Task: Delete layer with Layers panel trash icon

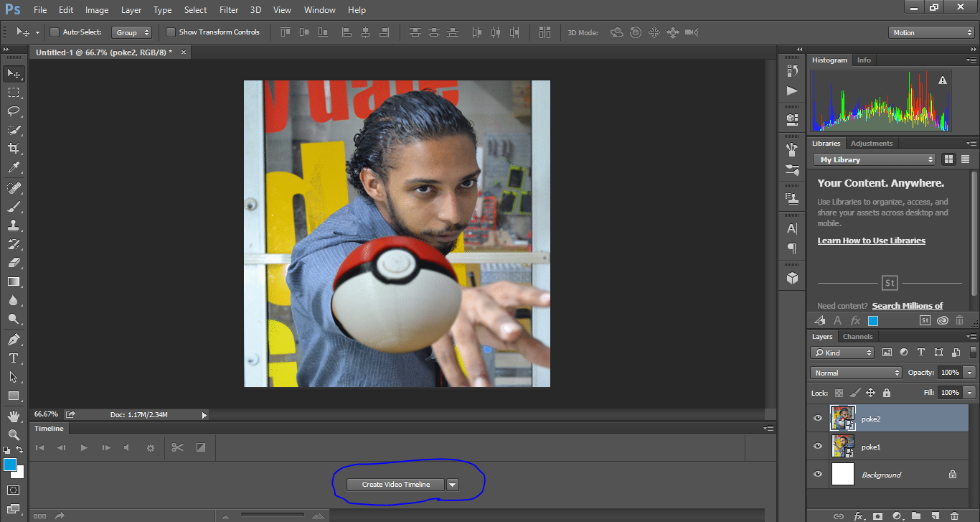Action: coord(954,516)
